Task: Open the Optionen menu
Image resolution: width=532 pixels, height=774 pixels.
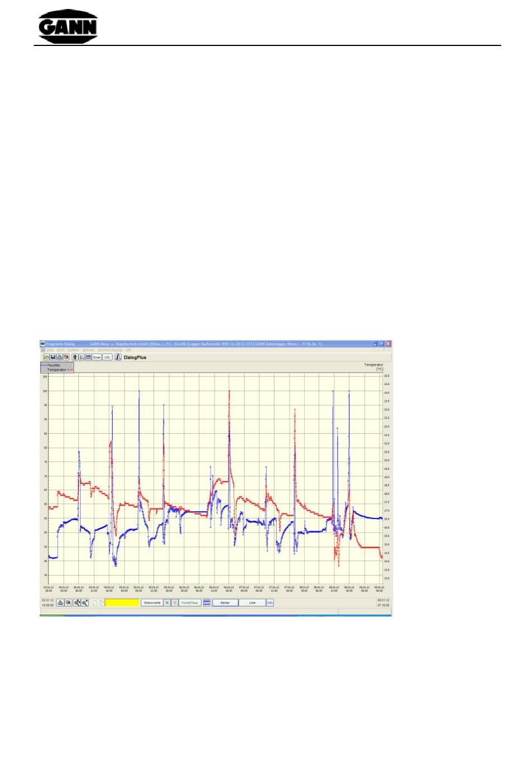Action: pos(88,350)
